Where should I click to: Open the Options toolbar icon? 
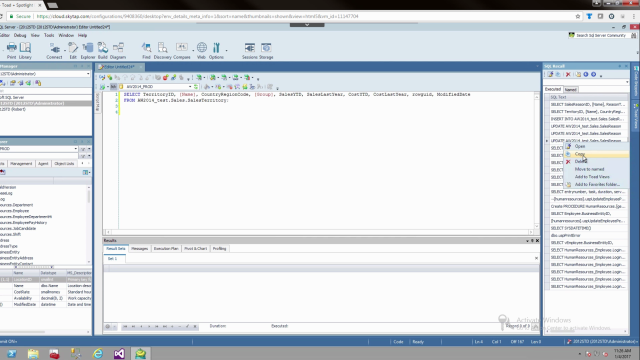216,51
